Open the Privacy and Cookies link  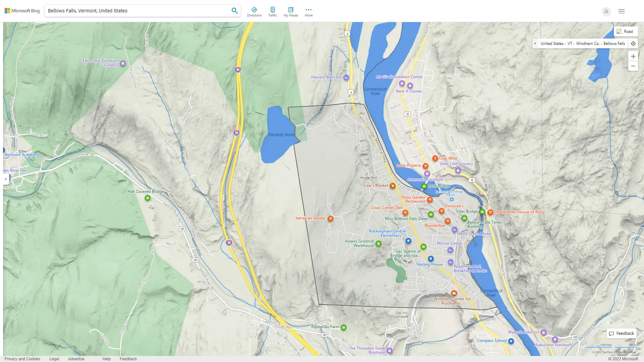[22, 359]
